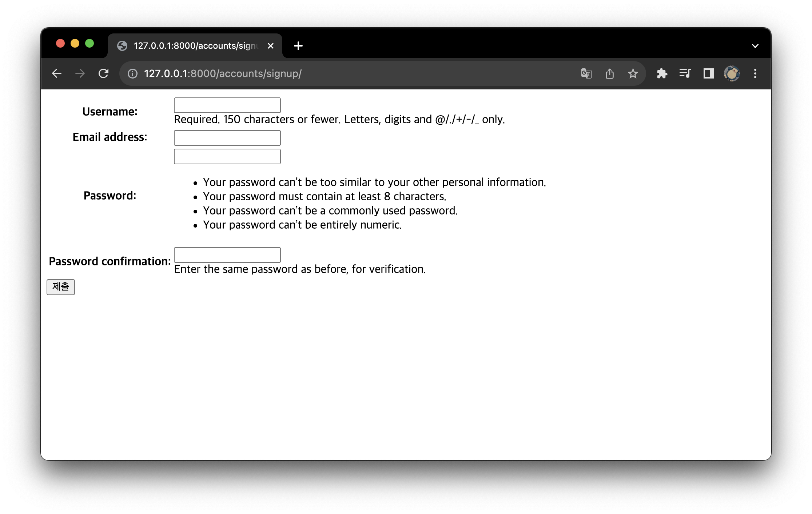Click 'must contain at least 8 characters' text
The height and width of the screenshot is (514, 812).
[325, 196]
